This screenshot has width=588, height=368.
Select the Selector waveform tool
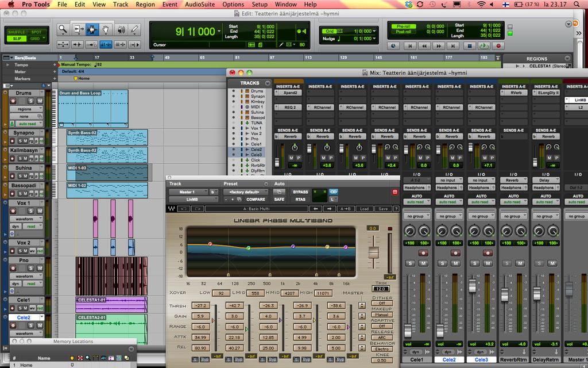(92, 29)
